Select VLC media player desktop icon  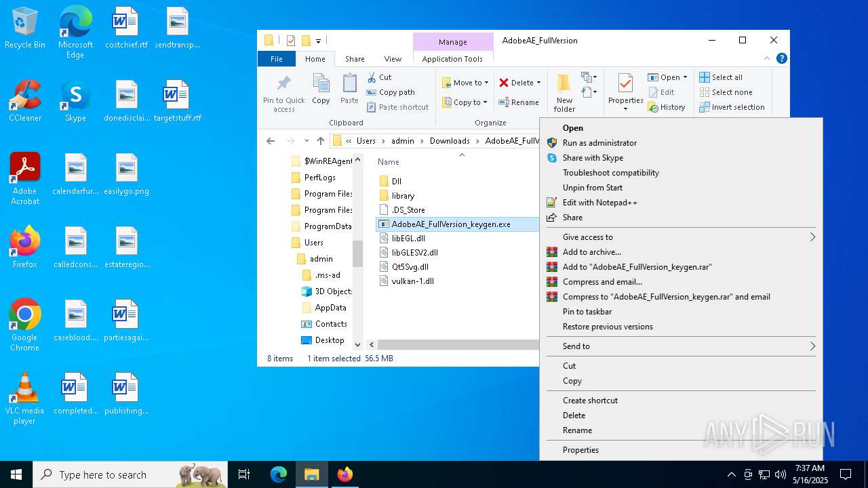(x=25, y=399)
